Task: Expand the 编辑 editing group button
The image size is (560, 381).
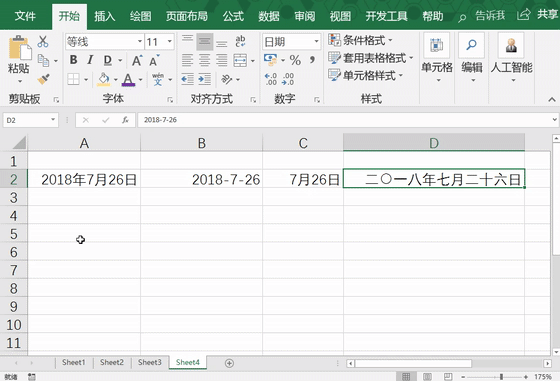Action: click(x=471, y=57)
